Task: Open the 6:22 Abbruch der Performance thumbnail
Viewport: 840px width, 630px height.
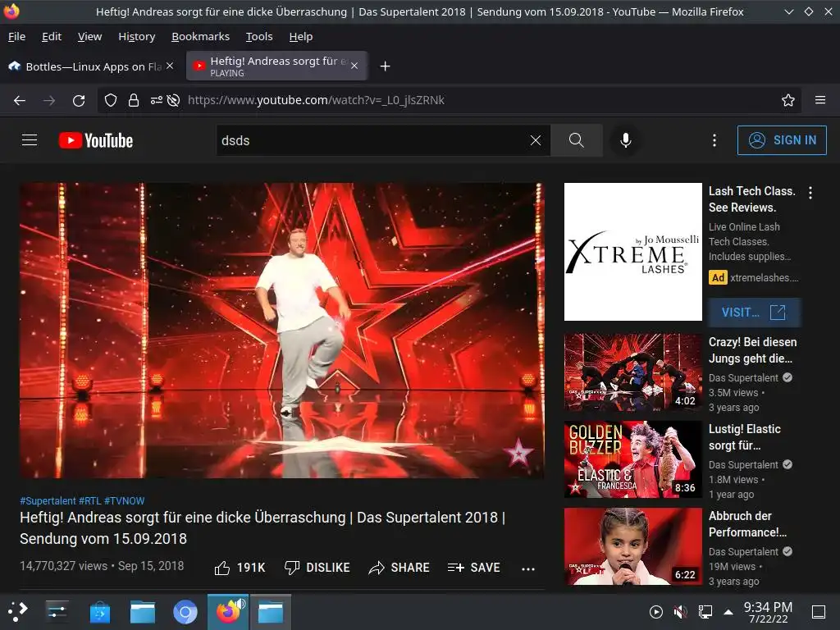Action: [x=632, y=546]
